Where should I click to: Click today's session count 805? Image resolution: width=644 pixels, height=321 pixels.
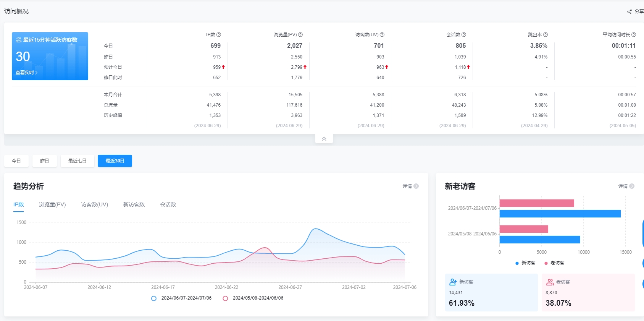tap(461, 46)
